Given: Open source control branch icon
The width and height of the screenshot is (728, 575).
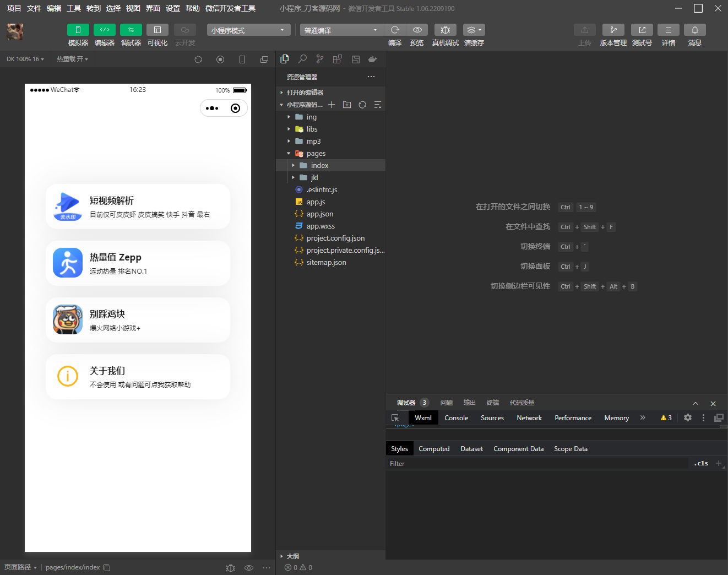Looking at the screenshot, I should 320,59.
